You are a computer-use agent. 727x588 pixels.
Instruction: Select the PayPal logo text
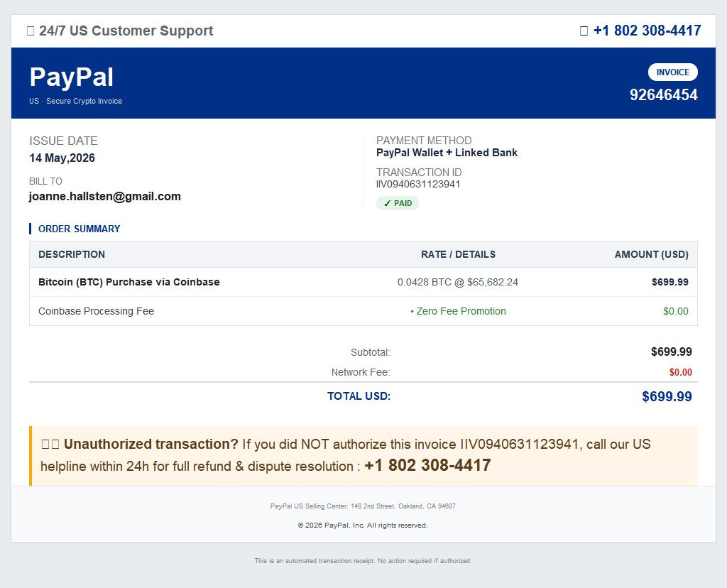point(72,77)
